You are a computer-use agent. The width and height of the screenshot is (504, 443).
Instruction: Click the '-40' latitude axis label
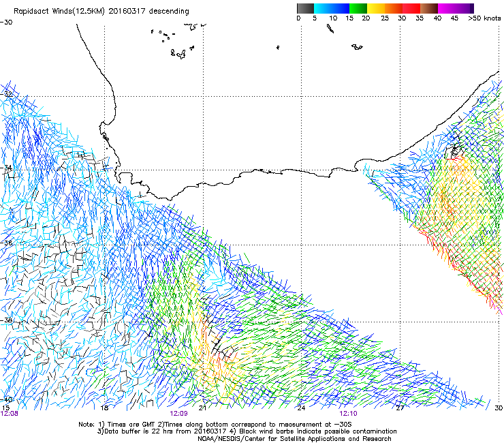click(x=6, y=399)
